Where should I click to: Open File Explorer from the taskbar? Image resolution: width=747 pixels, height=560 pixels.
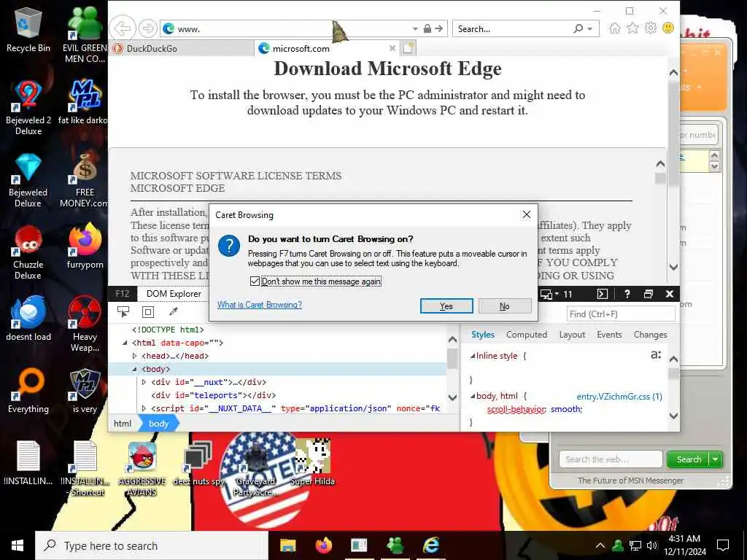(x=287, y=545)
